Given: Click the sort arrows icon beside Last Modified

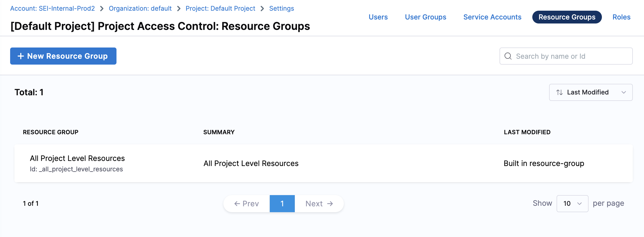Looking at the screenshot, I should 560,92.
